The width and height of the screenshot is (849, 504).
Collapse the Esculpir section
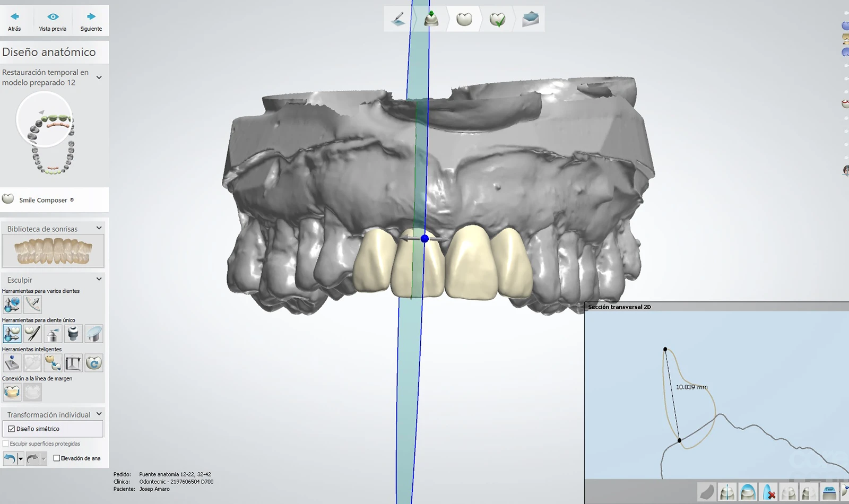(99, 279)
